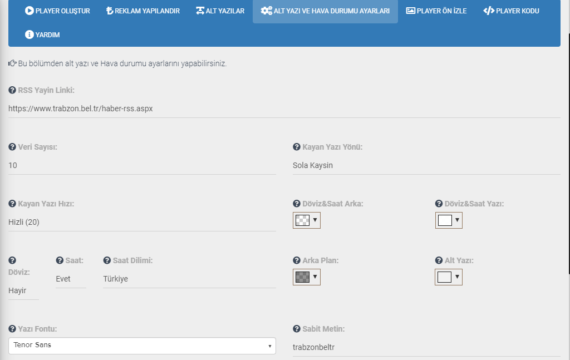Open the Döviz dropdown showing Hayir
The width and height of the screenshot is (570, 360).
23,291
